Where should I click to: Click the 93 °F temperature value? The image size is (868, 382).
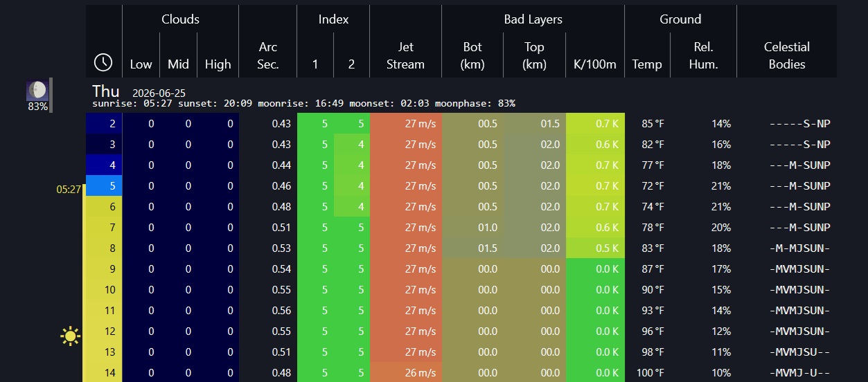653,311
